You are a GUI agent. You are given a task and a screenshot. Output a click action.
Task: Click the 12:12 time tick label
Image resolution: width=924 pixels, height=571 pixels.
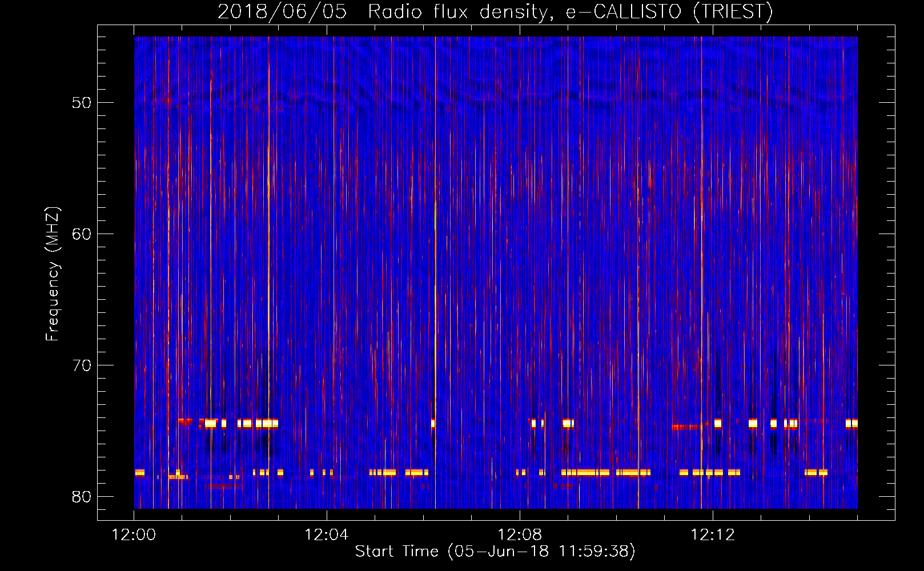point(713,535)
